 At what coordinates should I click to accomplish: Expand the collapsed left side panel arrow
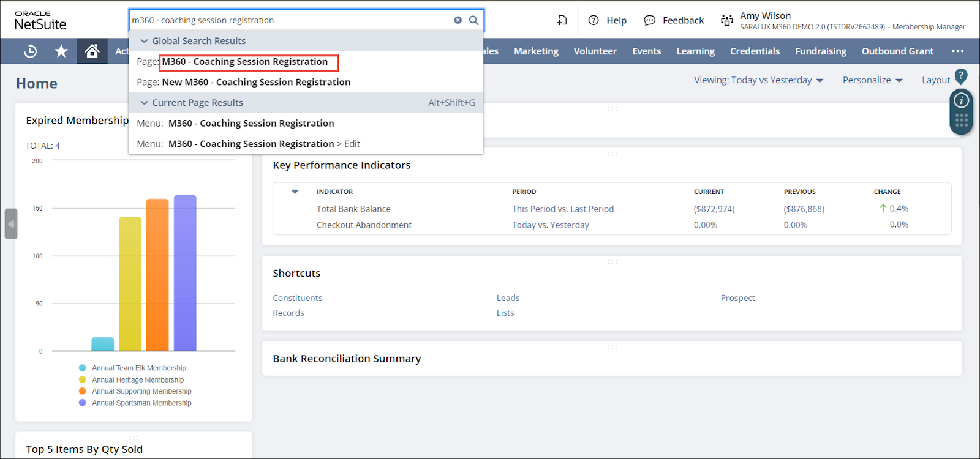10,224
